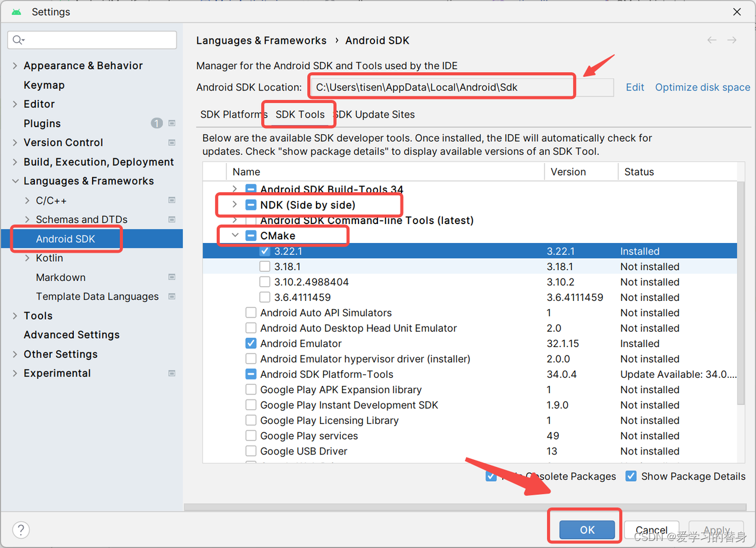
Task: Select the SDK Tools tab
Action: tap(300, 114)
